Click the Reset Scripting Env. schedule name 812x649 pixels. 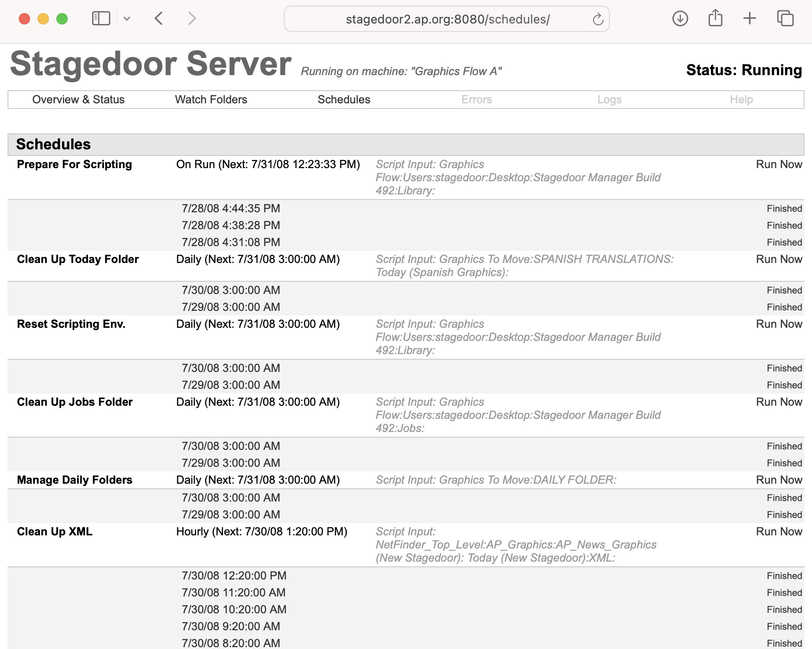click(71, 324)
